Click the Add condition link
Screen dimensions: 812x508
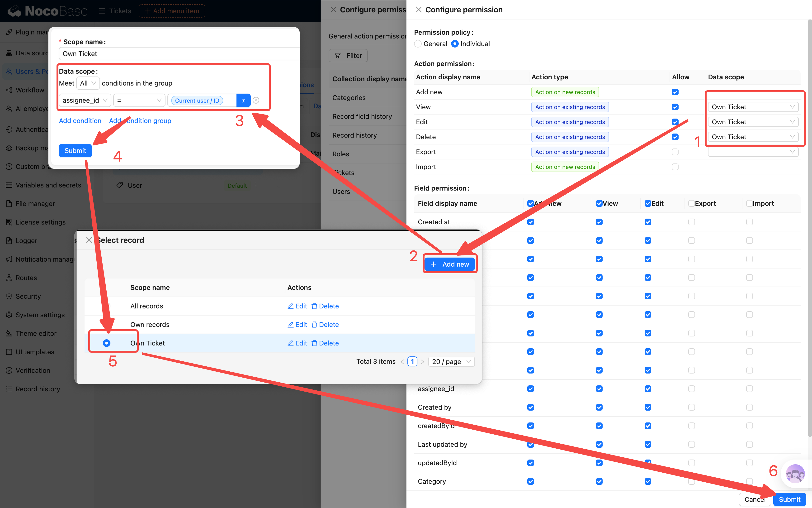click(x=80, y=121)
